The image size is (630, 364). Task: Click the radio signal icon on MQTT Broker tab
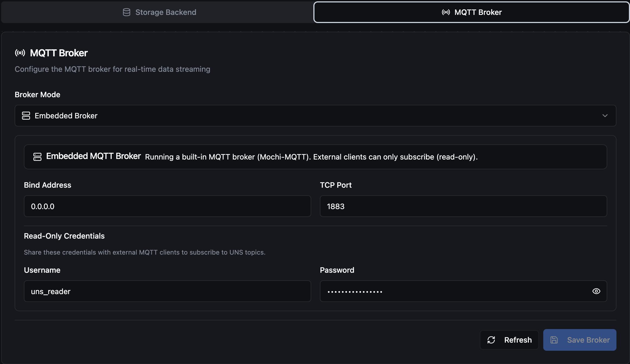pos(446,12)
